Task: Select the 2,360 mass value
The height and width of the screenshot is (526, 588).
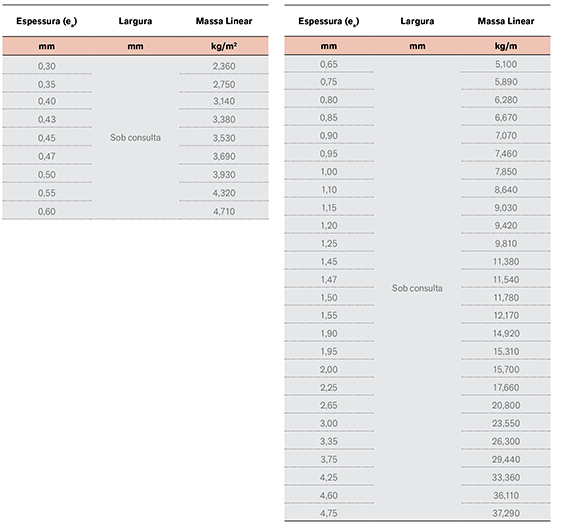Action: pyautogui.click(x=224, y=66)
